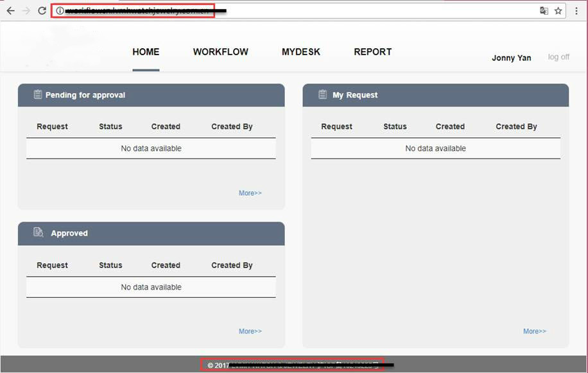Open the REPORT section
Screen dimensions: 588x373
(x=373, y=52)
